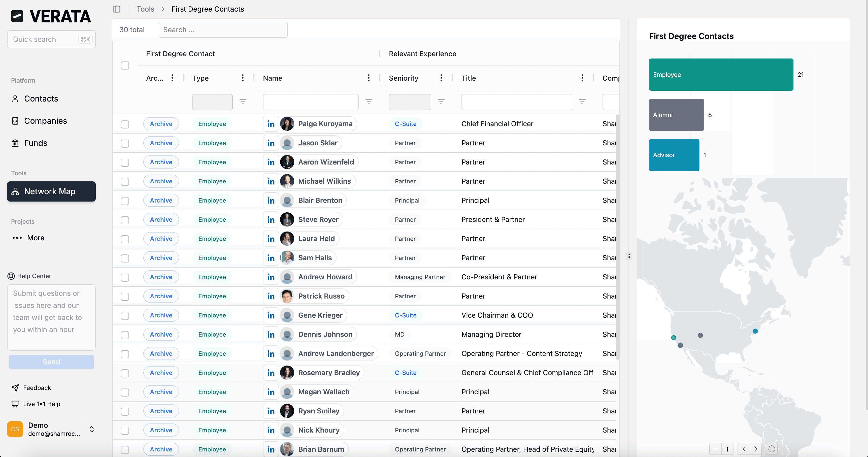Image resolution: width=868 pixels, height=457 pixels.
Task: Collapse the sidebar using the panel toggle
Action: (x=117, y=9)
